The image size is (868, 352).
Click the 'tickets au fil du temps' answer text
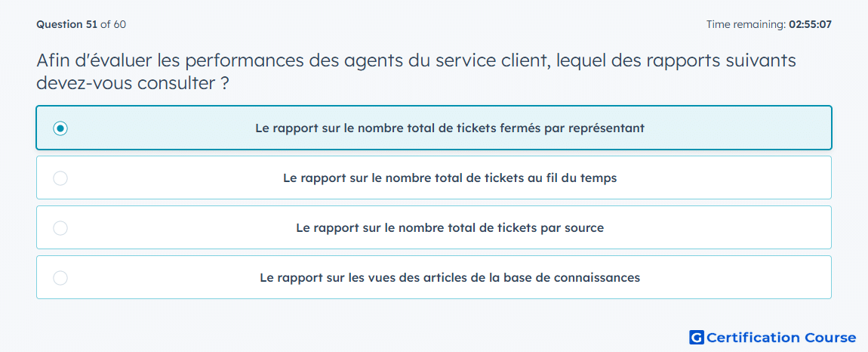tap(450, 178)
